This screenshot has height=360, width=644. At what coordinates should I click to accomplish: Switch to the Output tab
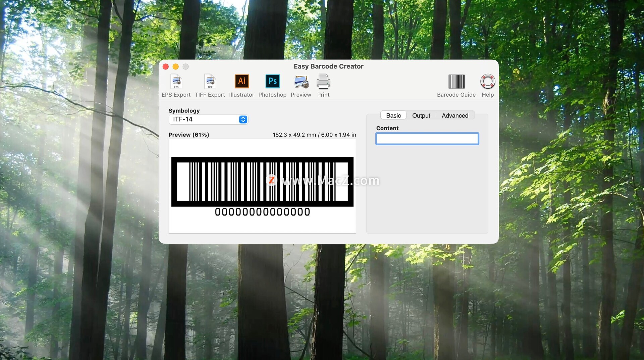pyautogui.click(x=421, y=115)
